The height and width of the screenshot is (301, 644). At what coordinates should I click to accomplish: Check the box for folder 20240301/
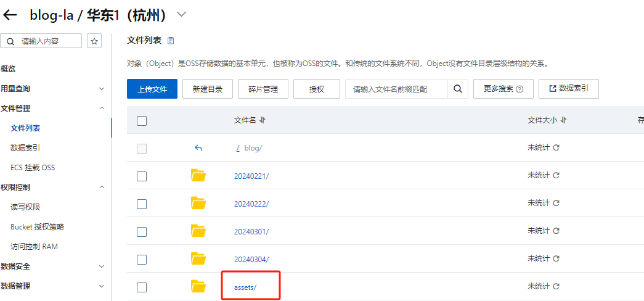[x=142, y=231]
